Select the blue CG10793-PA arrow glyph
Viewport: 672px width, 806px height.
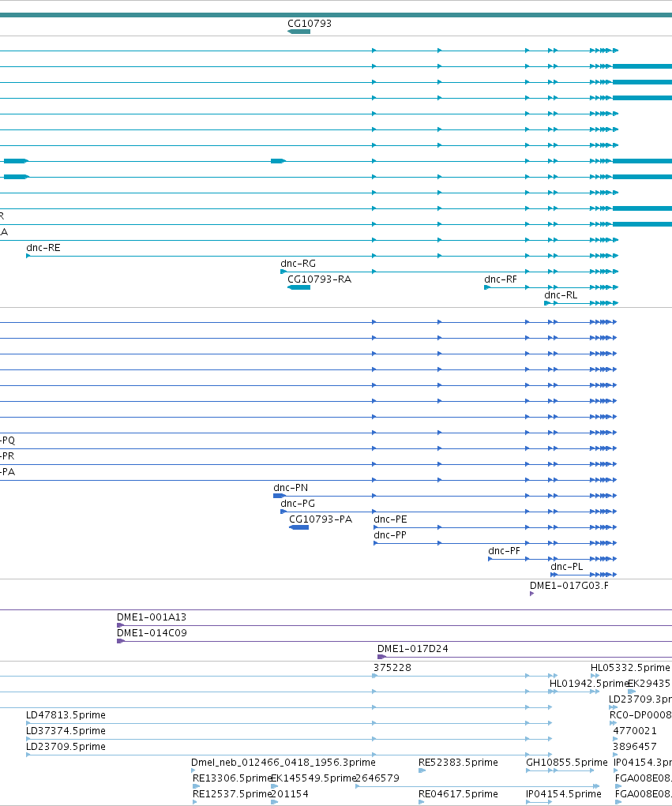[298, 527]
